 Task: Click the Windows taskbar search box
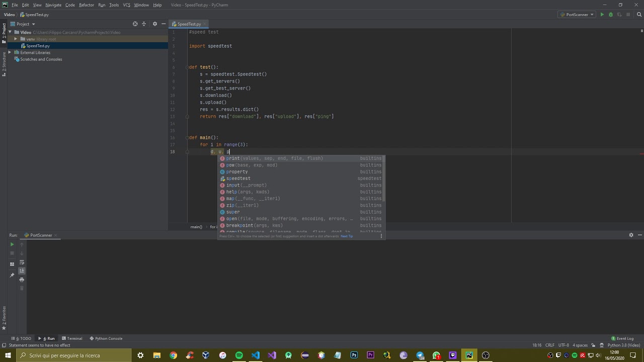tap(74, 355)
